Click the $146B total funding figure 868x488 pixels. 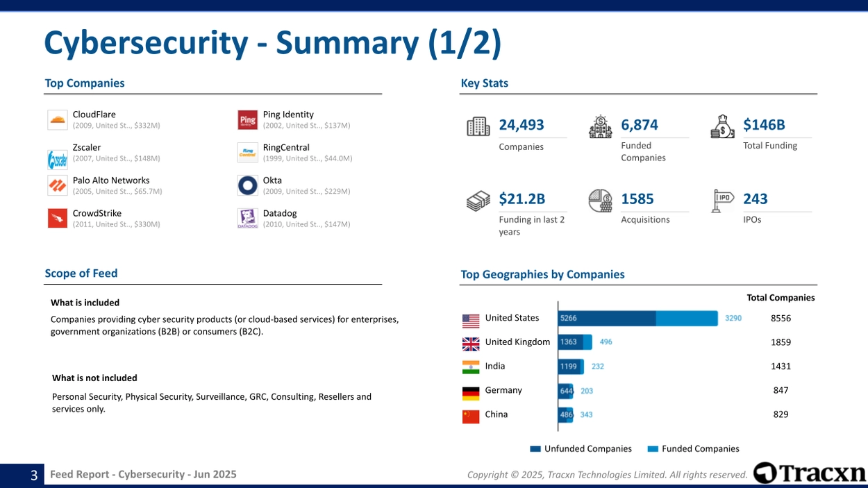tap(764, 125)
